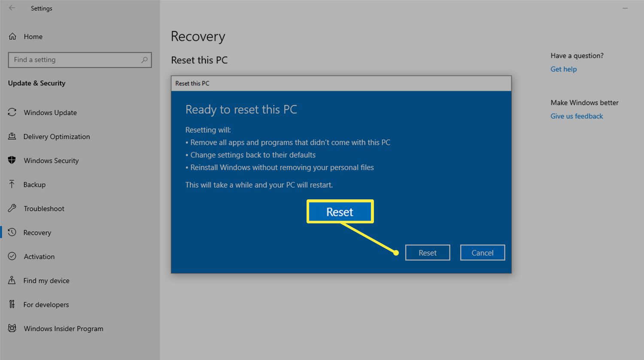
Task: Open the Recovery settings page
Action: tap(37, 232)
